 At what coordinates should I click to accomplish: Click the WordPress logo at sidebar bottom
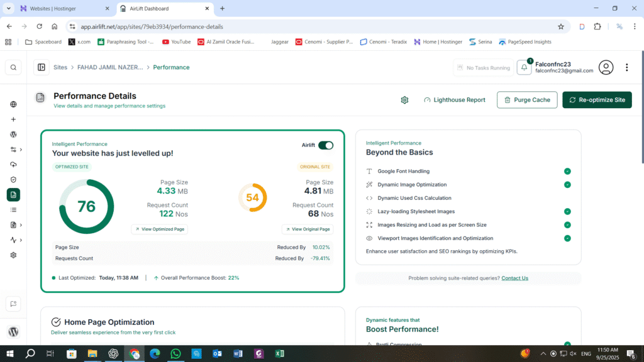(13, 332)
